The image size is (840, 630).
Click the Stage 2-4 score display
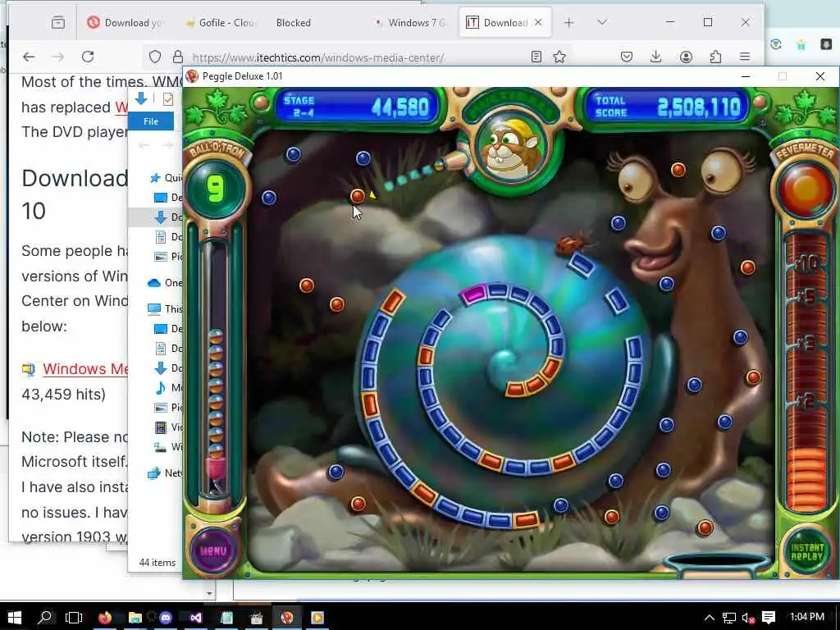358,107
